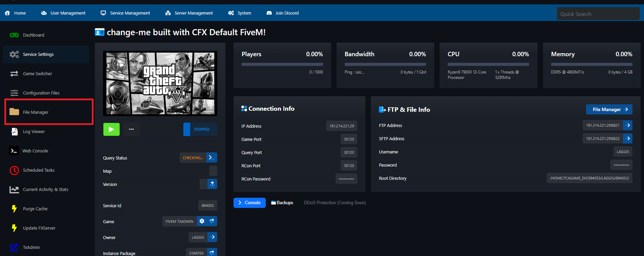Open the SFTP Address arrow button
Image resolution: width=644 pixels, height=256 pixels.
click(628, 138)
